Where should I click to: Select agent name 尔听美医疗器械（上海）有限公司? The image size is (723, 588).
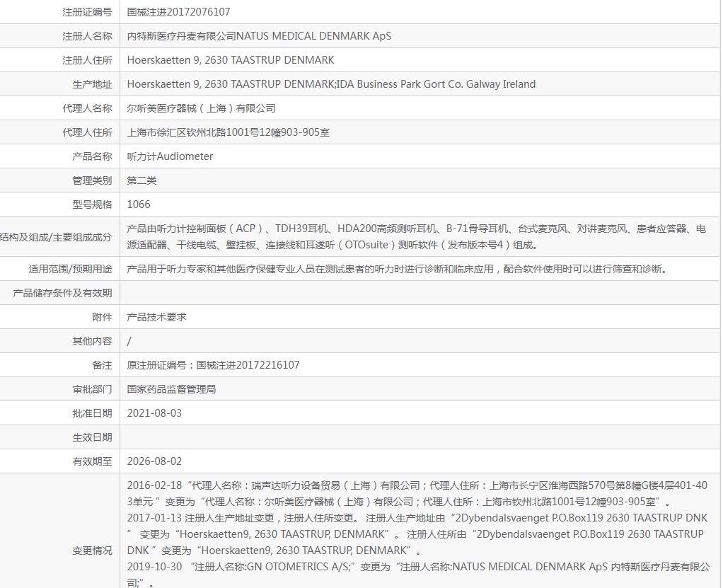click(x=201, y=108)
